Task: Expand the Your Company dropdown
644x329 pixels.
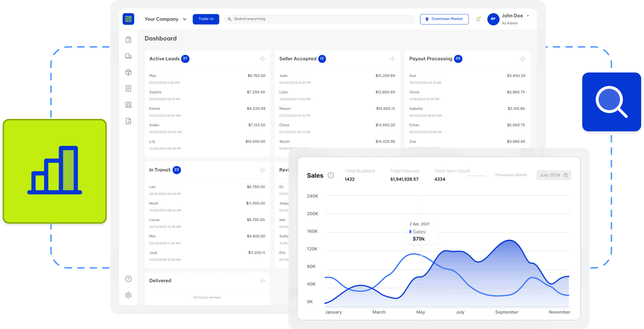Action: 185,19
